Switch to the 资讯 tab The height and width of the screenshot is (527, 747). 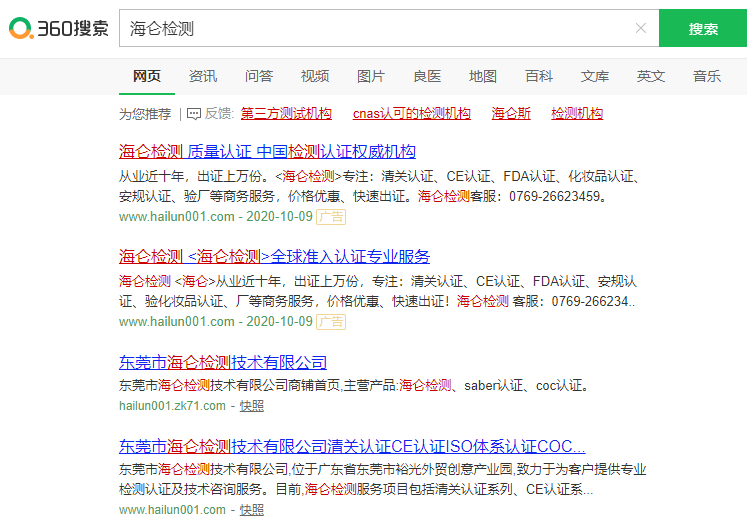point(203,76)
